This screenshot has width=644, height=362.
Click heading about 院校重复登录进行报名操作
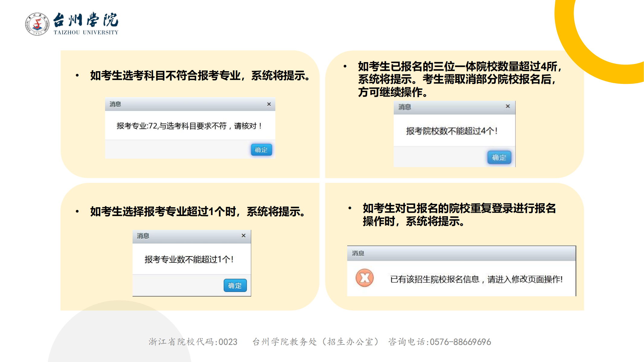(x=459, y=215)
